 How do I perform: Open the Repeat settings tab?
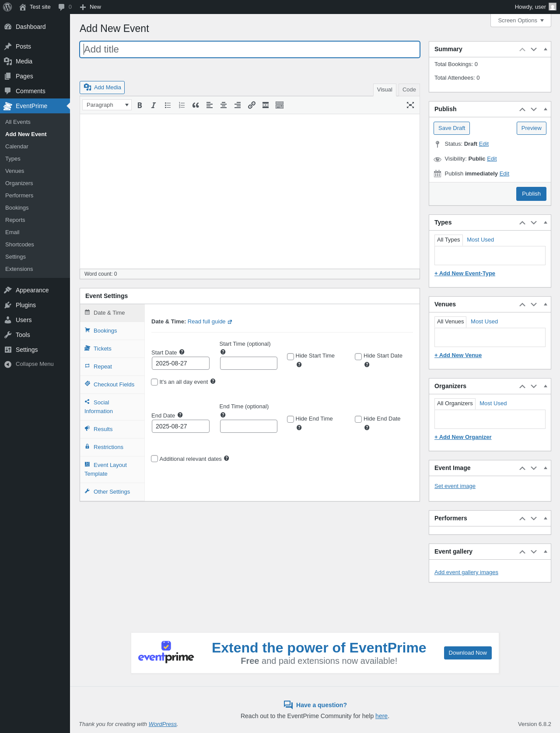pyautogui.click(x=112, y=367)
